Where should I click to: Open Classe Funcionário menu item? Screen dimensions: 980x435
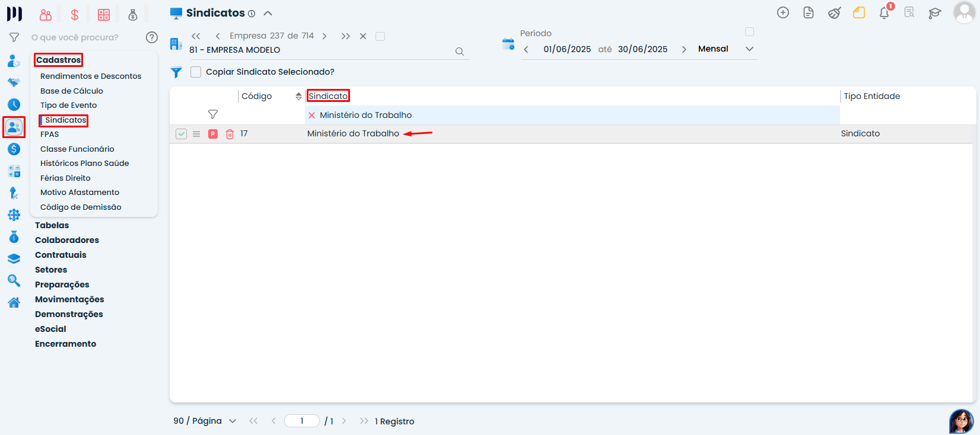point(77,149)
